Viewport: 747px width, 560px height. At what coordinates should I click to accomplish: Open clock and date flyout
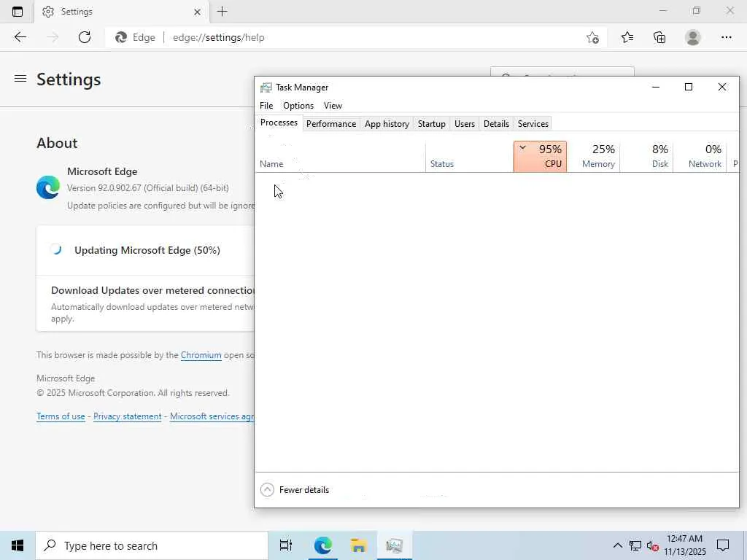pos(684,545)
